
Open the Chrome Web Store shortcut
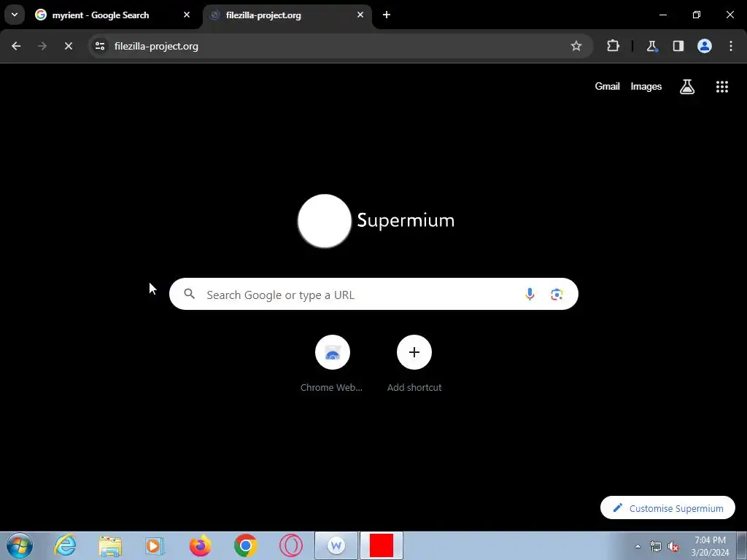click(x=332, y=364)
